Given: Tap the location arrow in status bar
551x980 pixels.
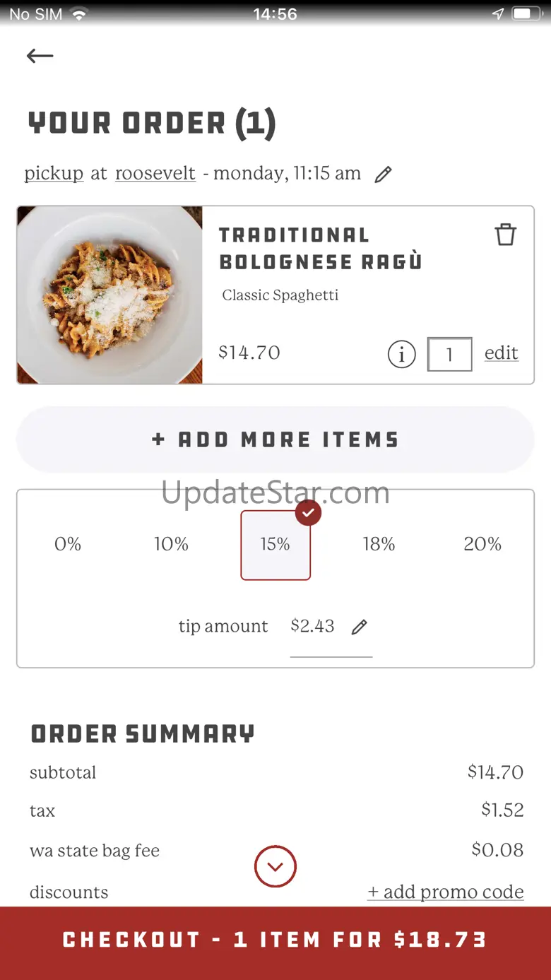Looking at the screenshot, I should 498,14.
